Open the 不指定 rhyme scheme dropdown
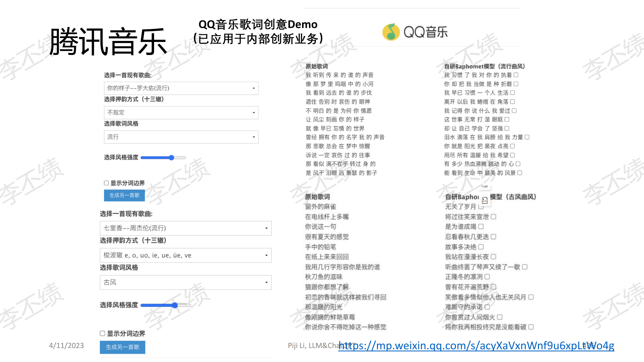 coord(181,113)
